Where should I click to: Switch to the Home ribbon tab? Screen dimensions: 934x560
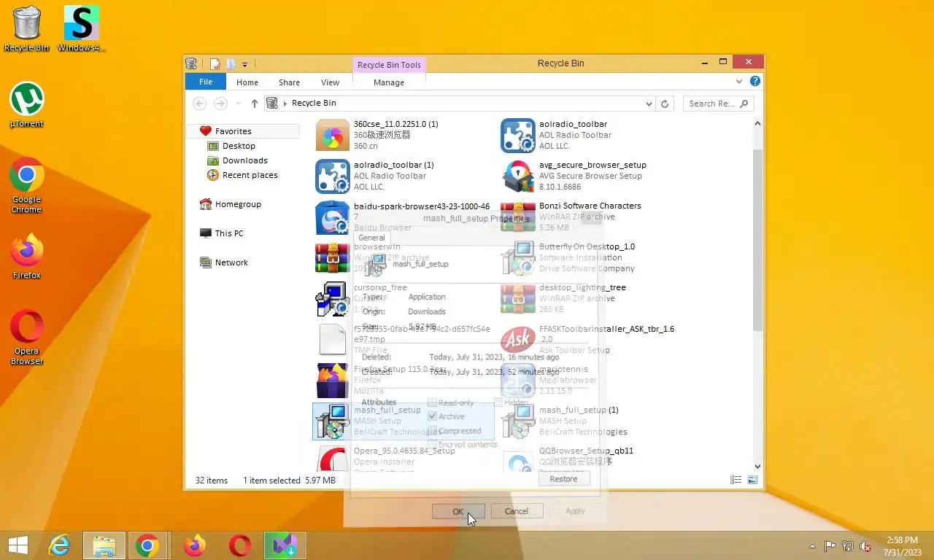click(247, 82)
